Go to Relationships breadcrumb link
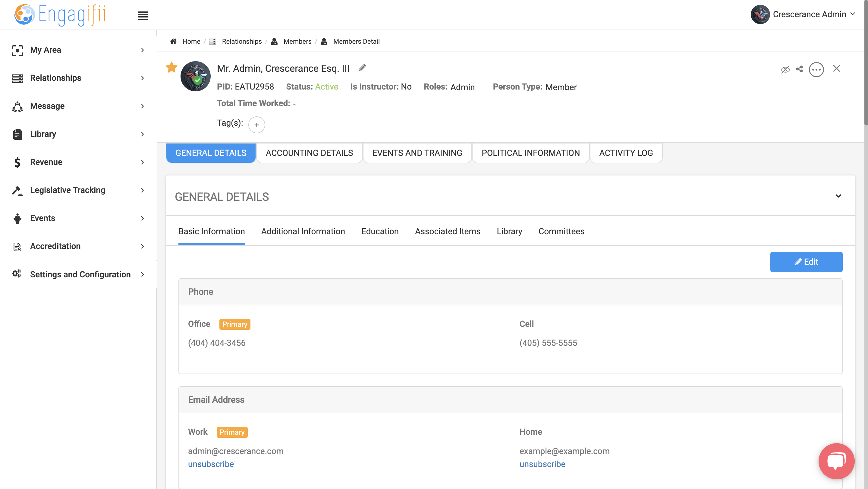This screenshot has height=489, width=868. tap(242, 41)
